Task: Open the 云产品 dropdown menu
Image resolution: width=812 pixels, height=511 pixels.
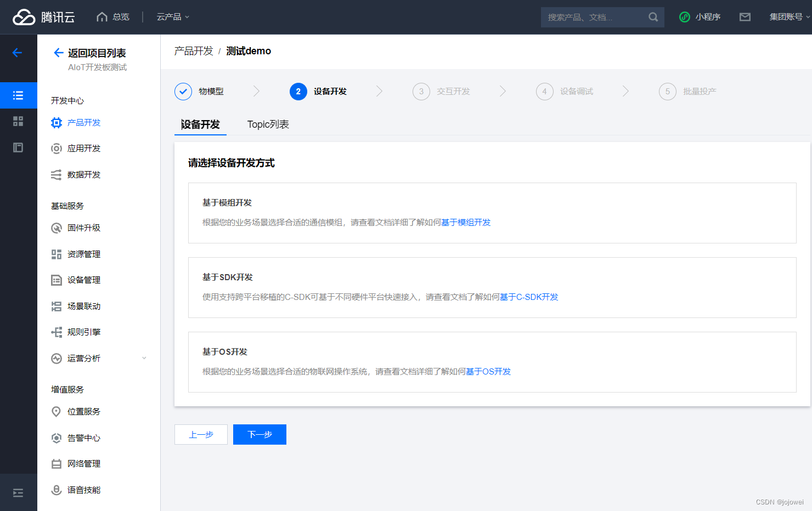Action: tap(172, 17)
